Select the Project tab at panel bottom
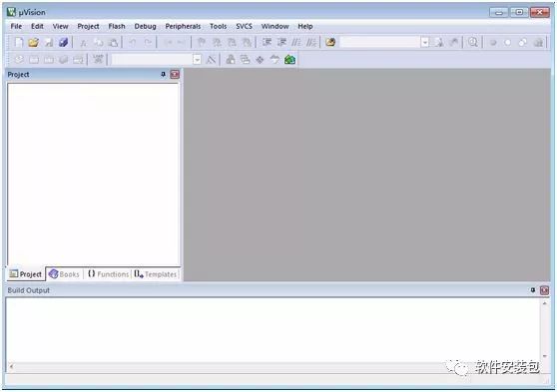Viewport: 557px width, 392px height. pyautogui.click(x=26, y=274)
